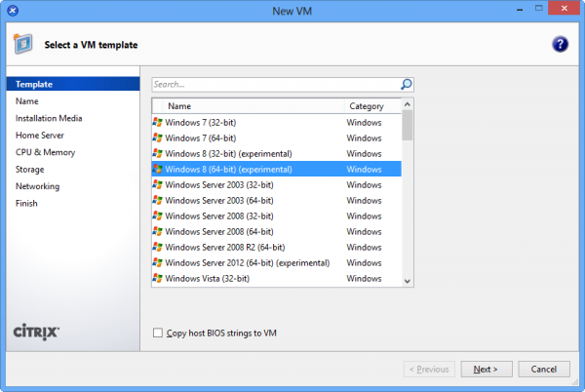Sort templates by Name column header

coord(253,106)
